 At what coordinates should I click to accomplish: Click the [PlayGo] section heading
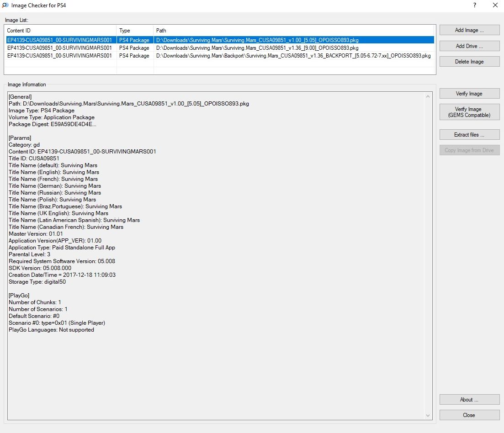point(19,296)
